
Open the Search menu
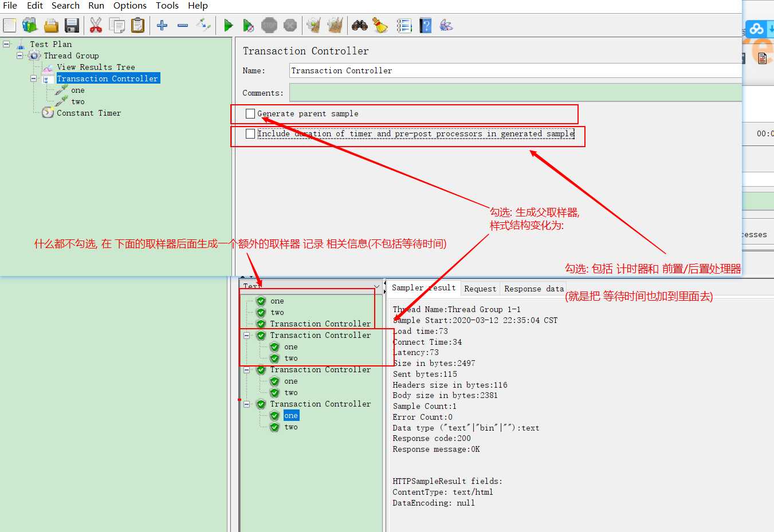click(x=65, y=6)
